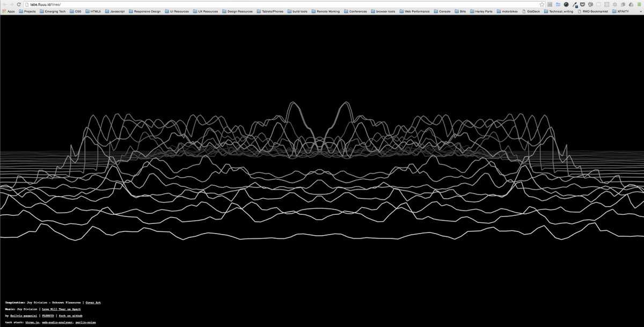Open the Remote Working bookmark folder

[x=326, y=11]
